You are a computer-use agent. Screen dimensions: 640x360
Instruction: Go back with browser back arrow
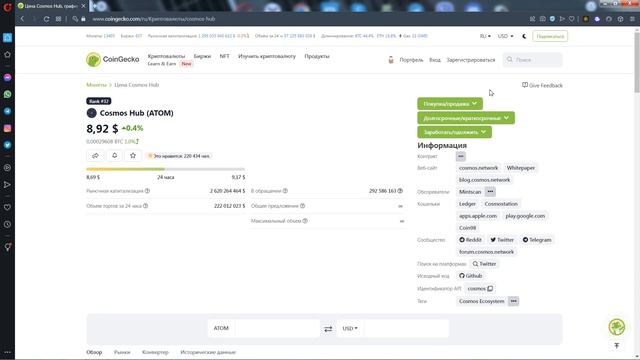click(x=22, y=19)
